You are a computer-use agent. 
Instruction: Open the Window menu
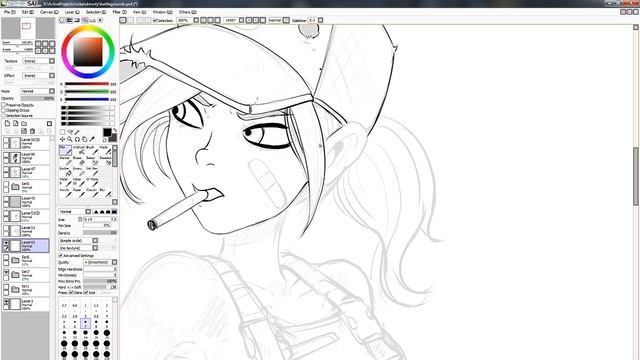(x=162, y=12)
